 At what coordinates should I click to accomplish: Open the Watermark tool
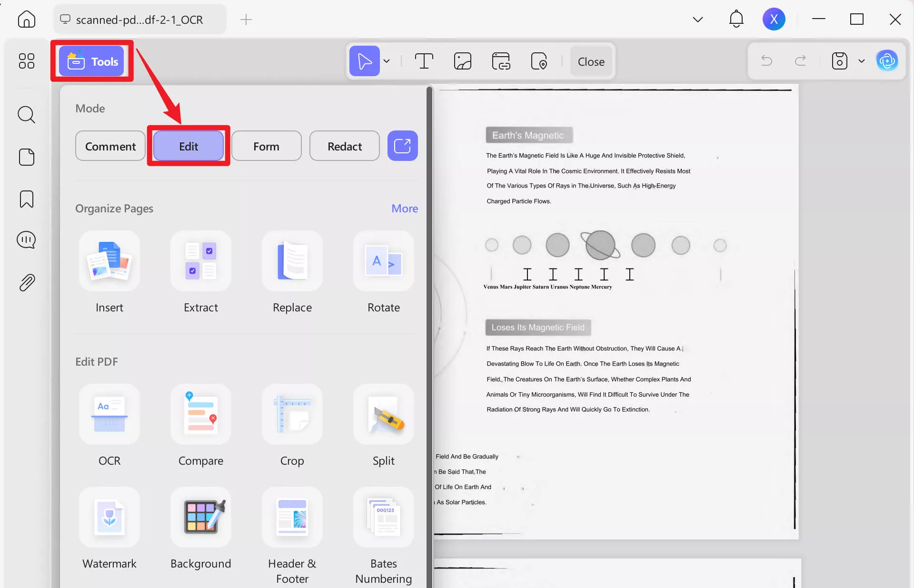[x=109, y=518]
